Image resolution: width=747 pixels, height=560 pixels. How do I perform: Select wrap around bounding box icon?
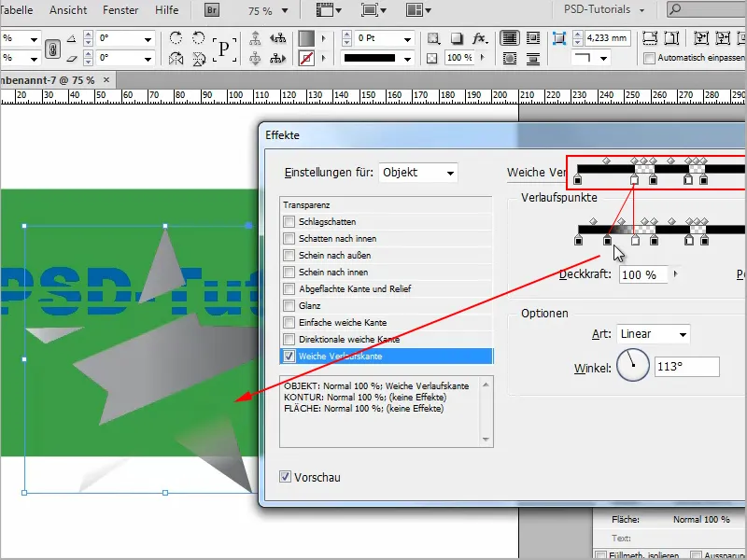pyautogui.click(x=533, y=38)
